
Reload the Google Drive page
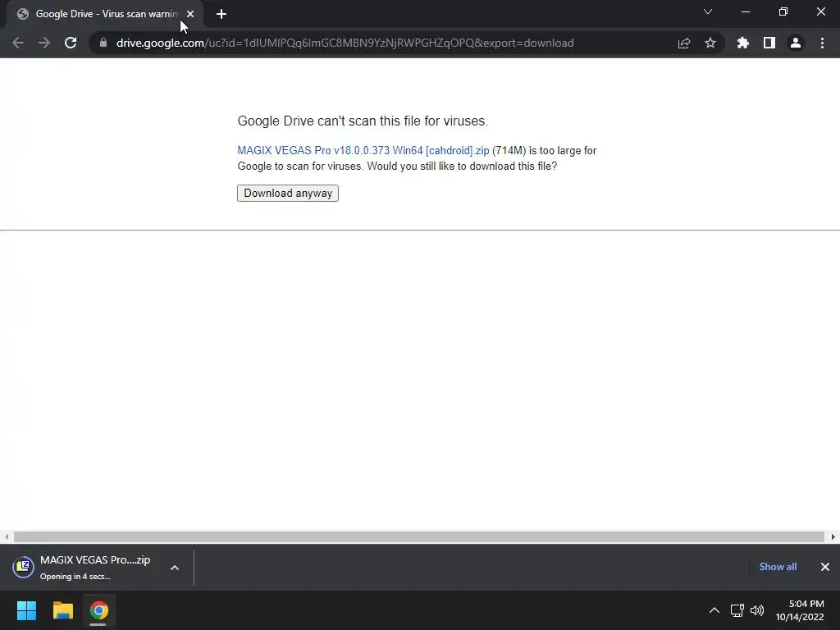[71, 43]
